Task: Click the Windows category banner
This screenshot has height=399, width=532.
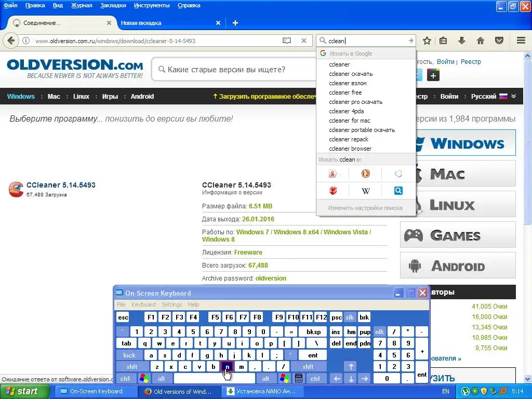Action: pos(465,143)
